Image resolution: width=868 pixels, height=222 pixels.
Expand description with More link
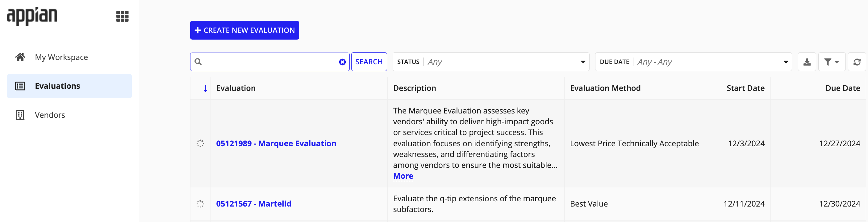[403, 176]
